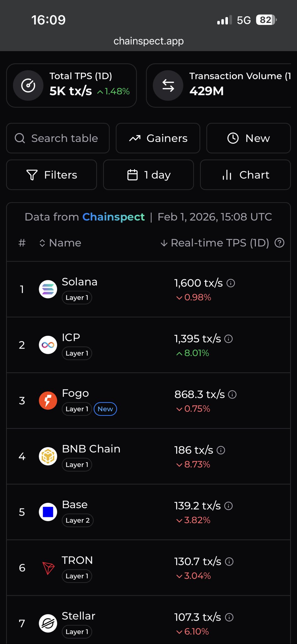Screen dimensions: 297x644
Task: Click the Fogo lightning logo icon
Action: 48,401
